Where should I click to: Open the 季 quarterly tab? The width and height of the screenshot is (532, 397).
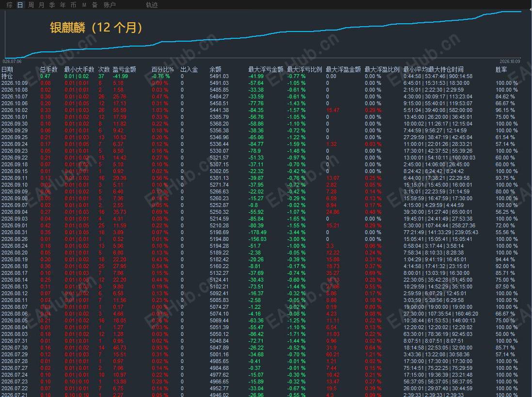point(52,5)
